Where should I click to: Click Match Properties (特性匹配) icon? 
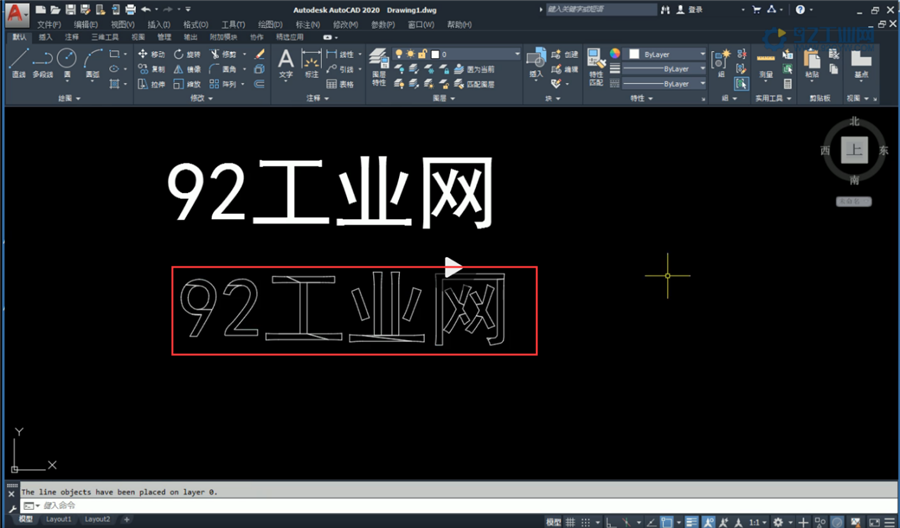pos(596,67)
